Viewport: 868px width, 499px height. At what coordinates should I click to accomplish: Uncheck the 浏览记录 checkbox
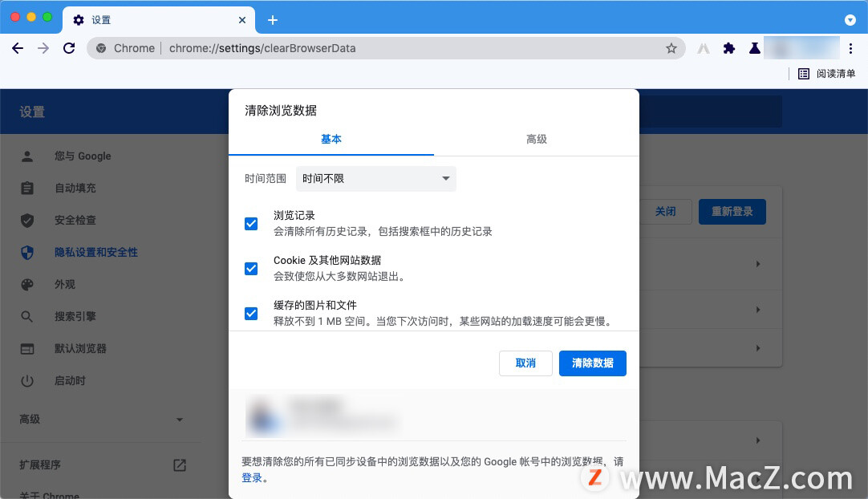[251, 224]
